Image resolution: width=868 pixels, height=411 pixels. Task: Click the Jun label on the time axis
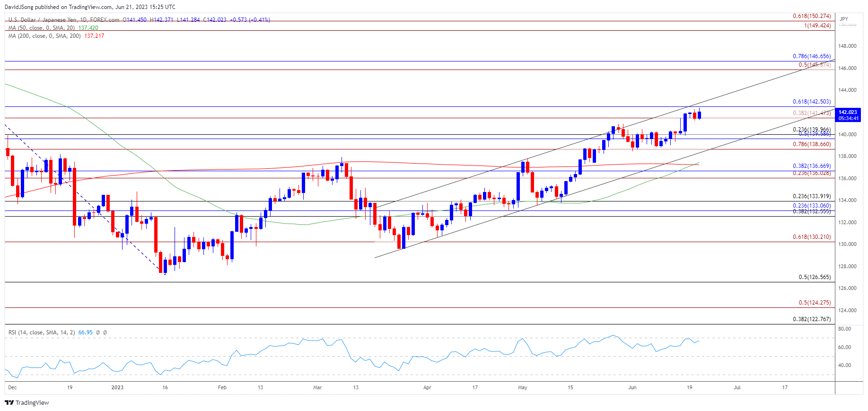point(632,387)
